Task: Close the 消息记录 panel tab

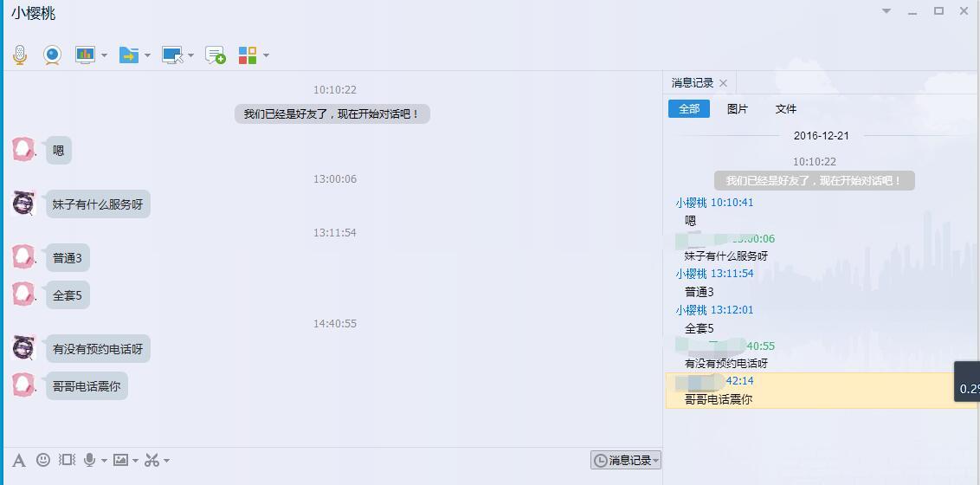Action: pyautogui.click(x=723, y=83)
